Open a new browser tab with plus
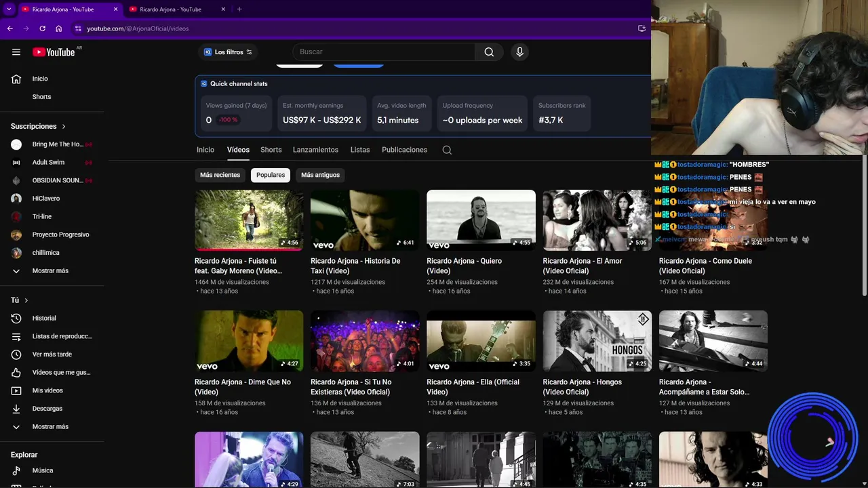Image resolution: width=868 pixels, height=488 pixels. [x=239, y=9]
